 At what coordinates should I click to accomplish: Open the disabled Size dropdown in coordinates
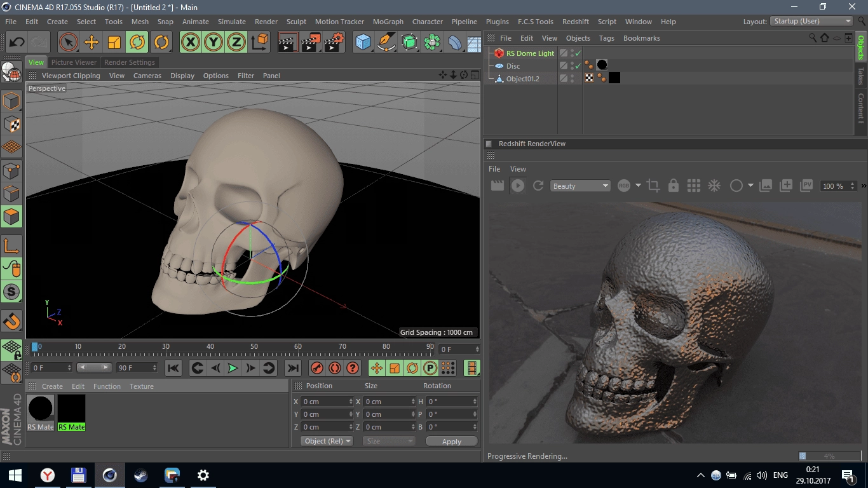coord(389,441)
